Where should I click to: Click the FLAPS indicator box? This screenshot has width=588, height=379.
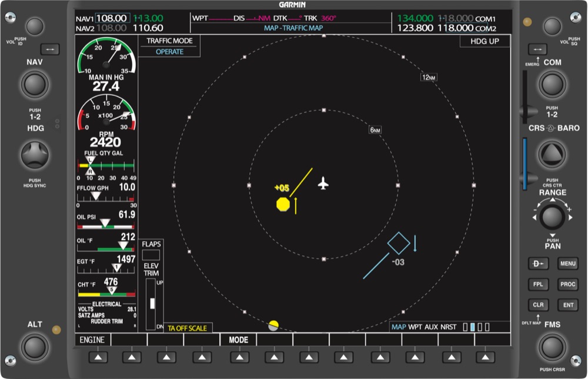[x=151, y=255]
